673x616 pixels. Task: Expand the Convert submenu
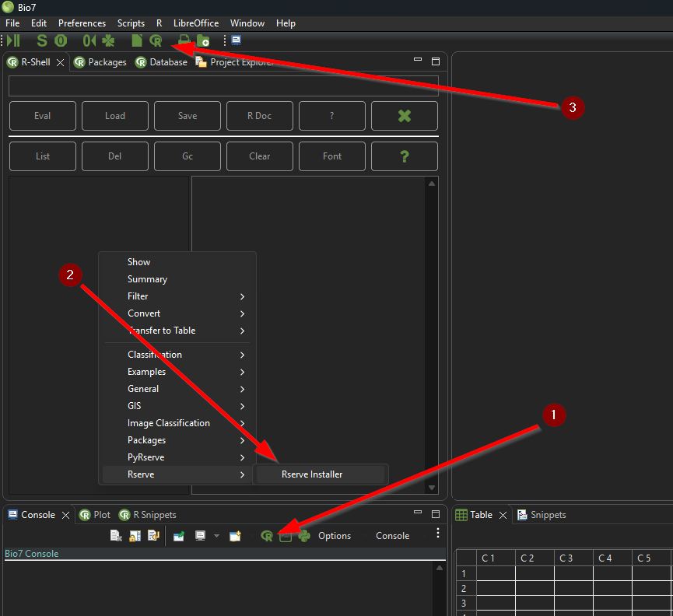[x=177, y=313]
